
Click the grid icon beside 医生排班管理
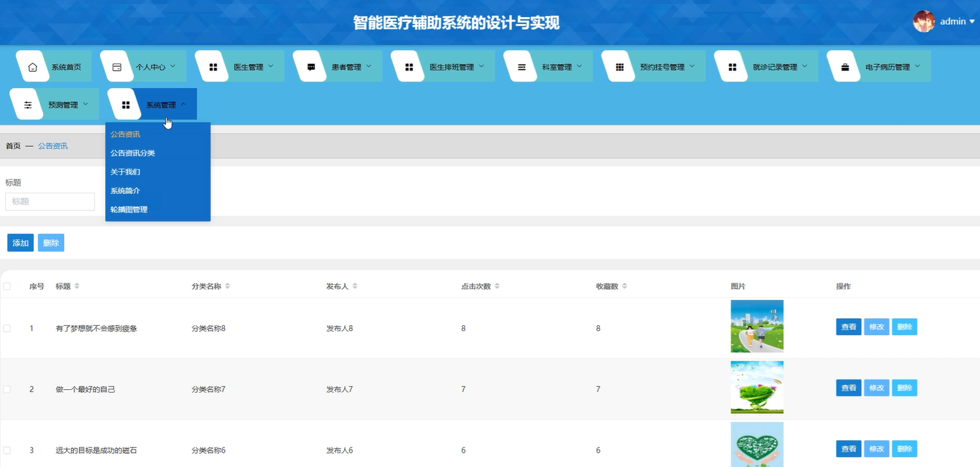point(409,67)
